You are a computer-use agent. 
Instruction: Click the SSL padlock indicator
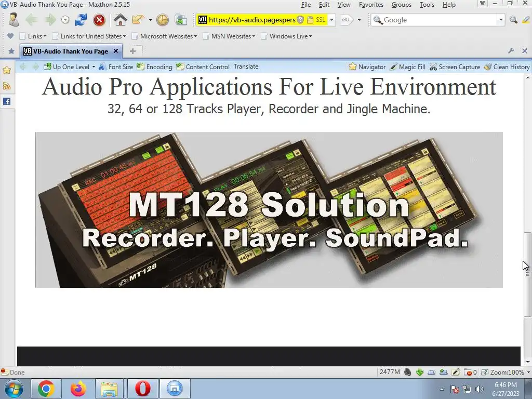(x=310, y=20)
